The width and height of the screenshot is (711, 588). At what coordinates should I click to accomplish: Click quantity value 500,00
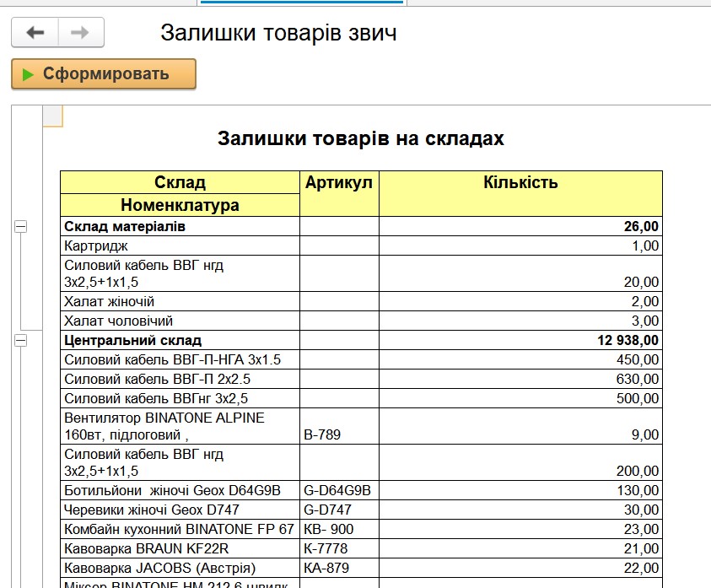point(637,398)
